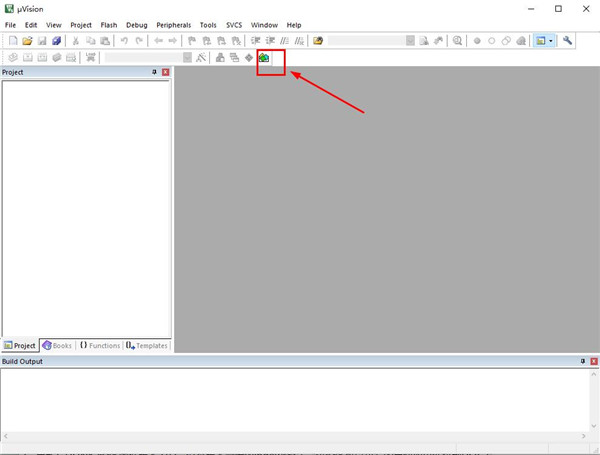Toggle the window layout button
The width and height of the screenshot is (600, 455).
(x=541, y=41)
